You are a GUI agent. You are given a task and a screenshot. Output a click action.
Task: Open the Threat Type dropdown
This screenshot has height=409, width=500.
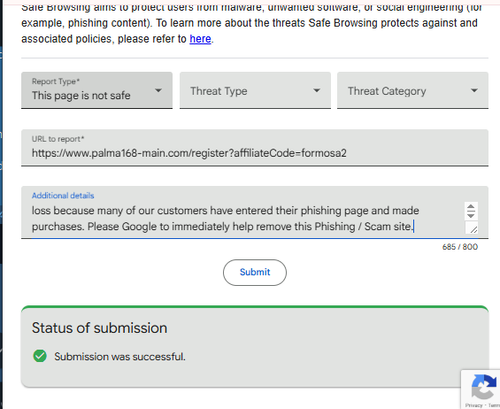pos(255,90)
